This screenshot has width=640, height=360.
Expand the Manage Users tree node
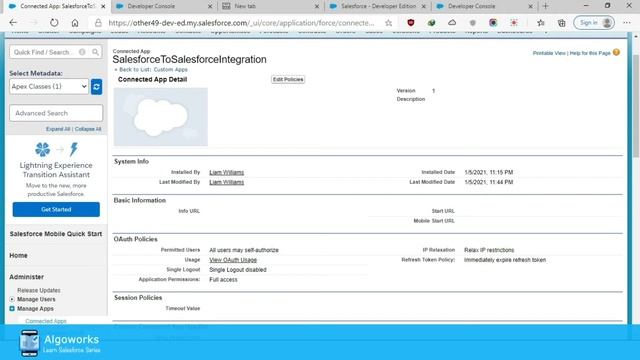coord(12,299)
